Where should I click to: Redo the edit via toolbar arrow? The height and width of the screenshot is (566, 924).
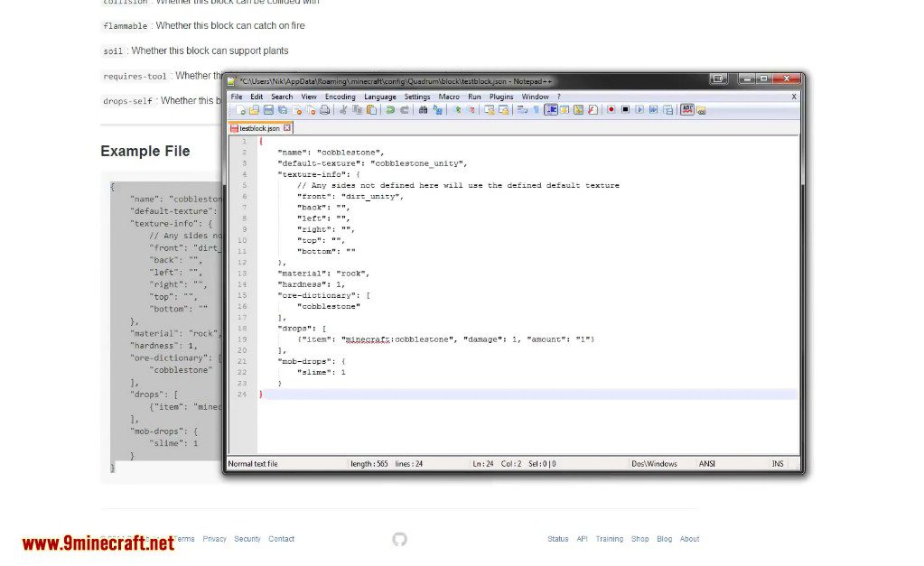405,110
